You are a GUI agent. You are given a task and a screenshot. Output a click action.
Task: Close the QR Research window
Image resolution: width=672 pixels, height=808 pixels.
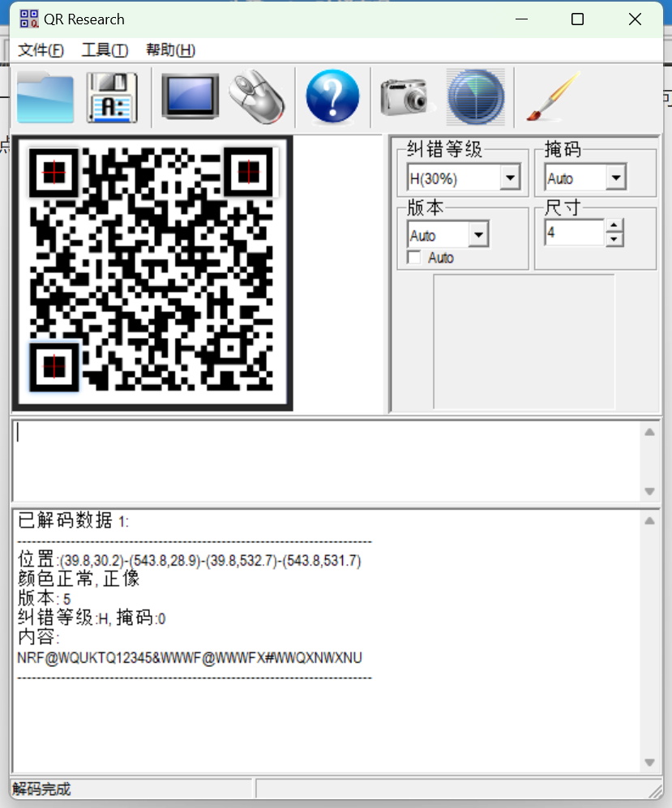tap(635, 19)
